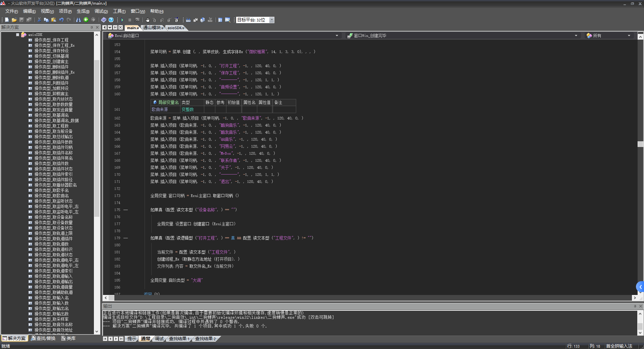
Task: Click the output tabs scroll-to-last button
Action: [121, 339]
